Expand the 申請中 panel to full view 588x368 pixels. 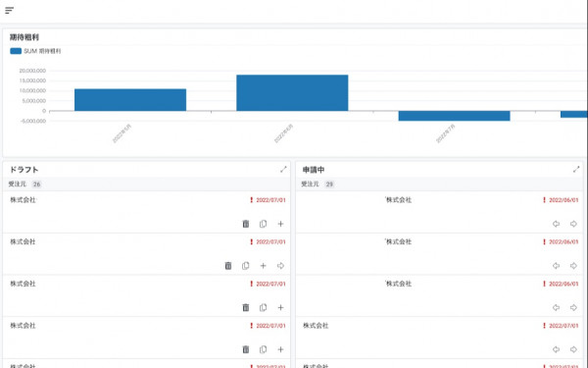pos(576,170)
